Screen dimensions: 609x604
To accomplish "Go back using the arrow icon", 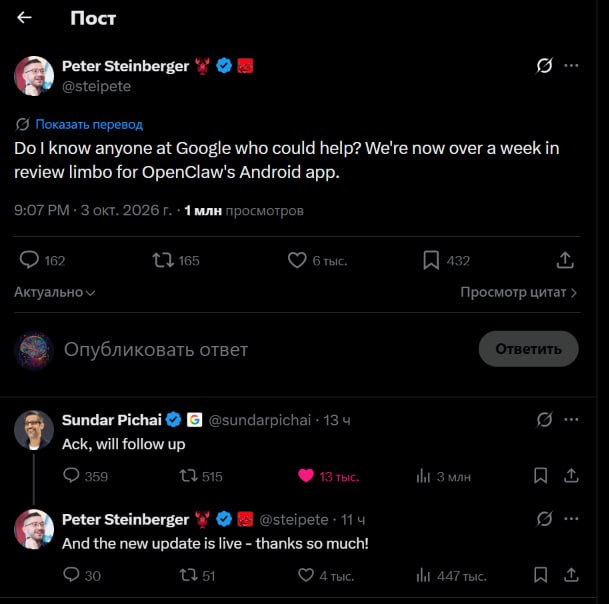I will coord(24,17).
